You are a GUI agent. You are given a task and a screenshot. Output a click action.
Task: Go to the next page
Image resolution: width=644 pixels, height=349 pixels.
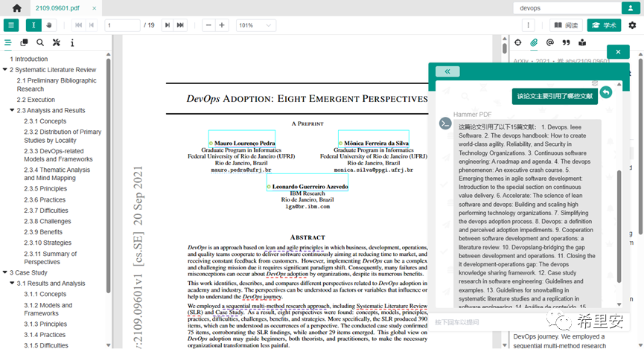pyautogui.click(x=168, y=25)
